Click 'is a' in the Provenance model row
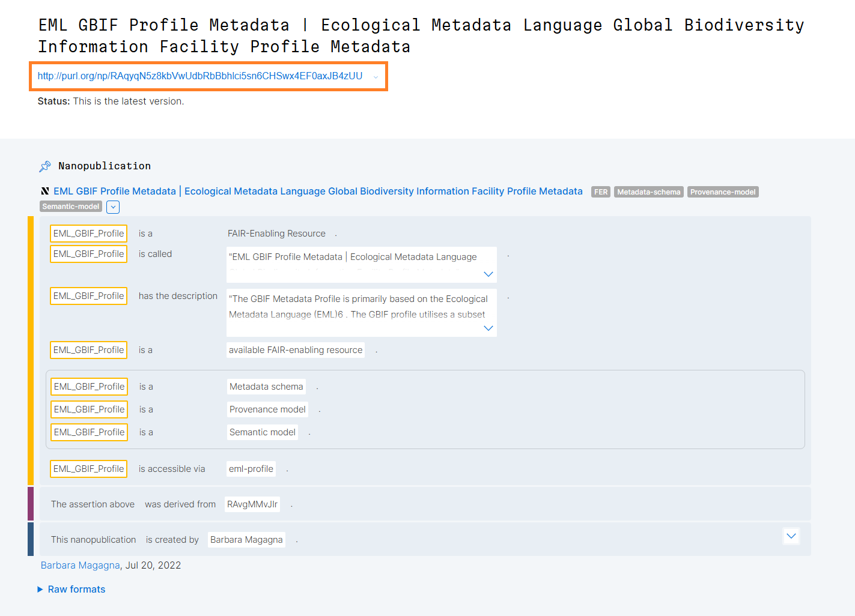 coord(146,409)
